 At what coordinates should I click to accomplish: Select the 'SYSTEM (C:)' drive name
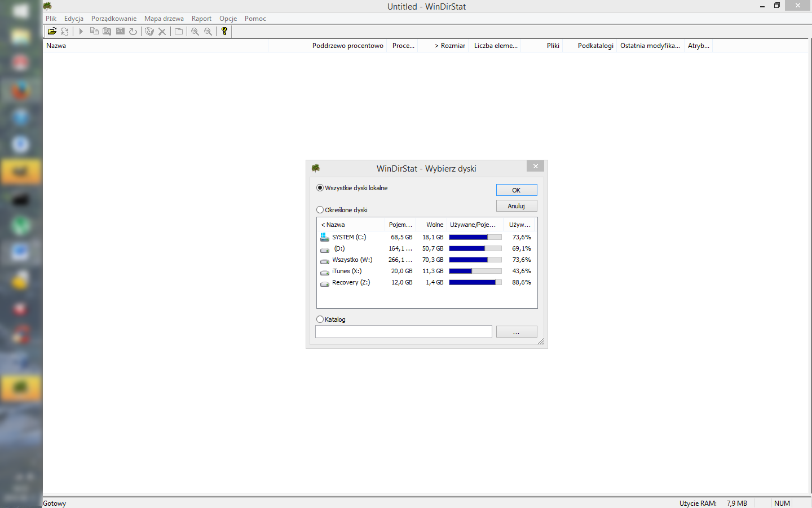coord(349,237)
